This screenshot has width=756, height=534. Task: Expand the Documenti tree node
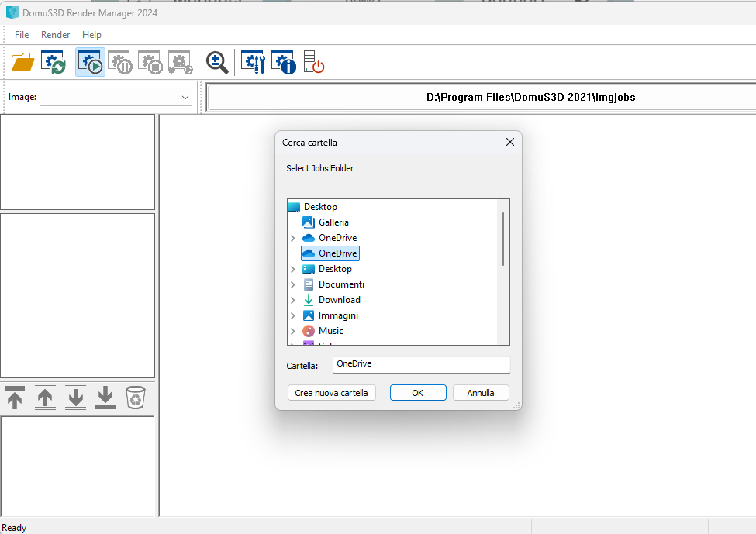(293, 284)
